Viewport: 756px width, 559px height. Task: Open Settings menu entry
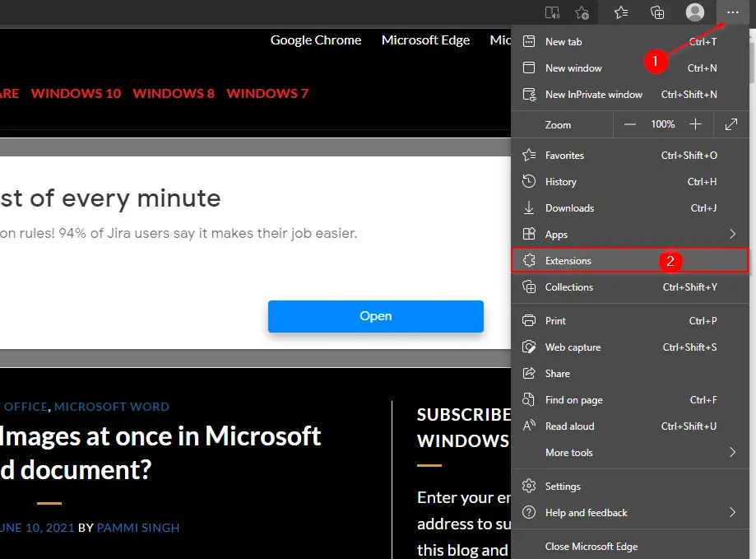(x=629, y=487)
